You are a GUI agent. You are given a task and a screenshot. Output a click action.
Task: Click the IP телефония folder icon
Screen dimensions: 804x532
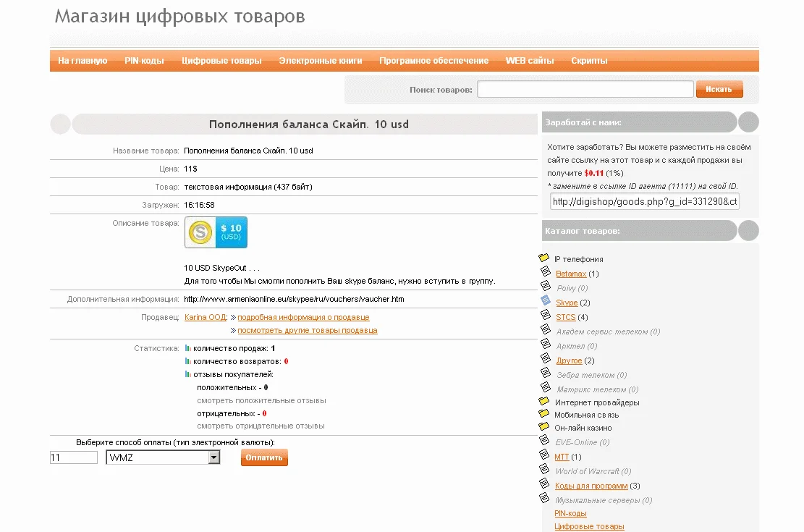click(544, 258)
